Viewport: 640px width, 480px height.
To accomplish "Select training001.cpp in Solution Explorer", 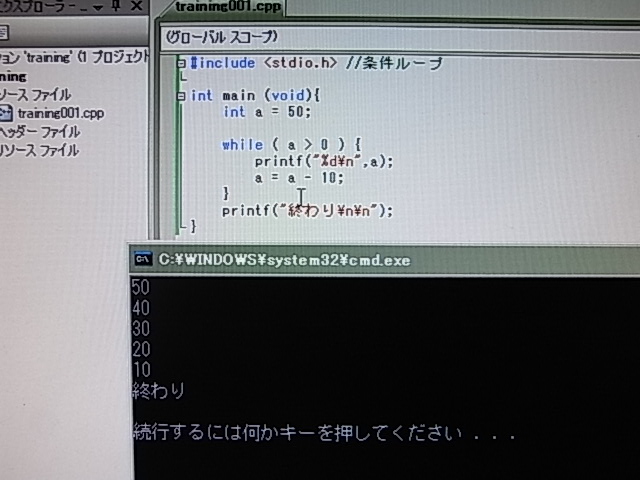I will [x=61, y=113].
